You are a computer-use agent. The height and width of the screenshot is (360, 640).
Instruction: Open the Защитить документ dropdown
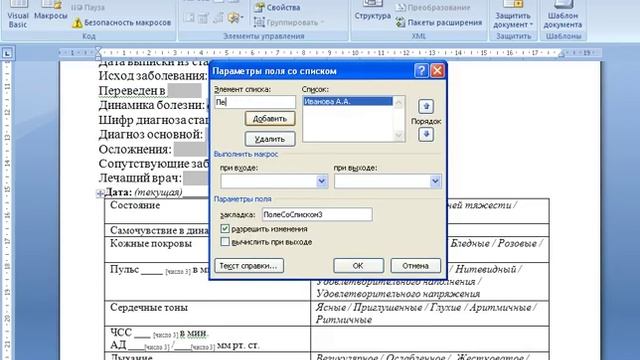coord(513,16)
